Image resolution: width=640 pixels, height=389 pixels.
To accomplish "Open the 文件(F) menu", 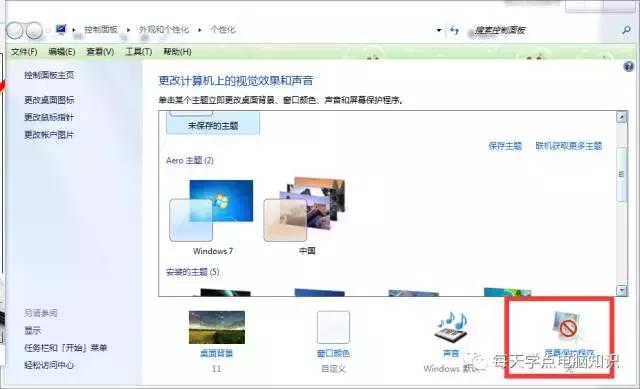I will [x=24, y=52].
